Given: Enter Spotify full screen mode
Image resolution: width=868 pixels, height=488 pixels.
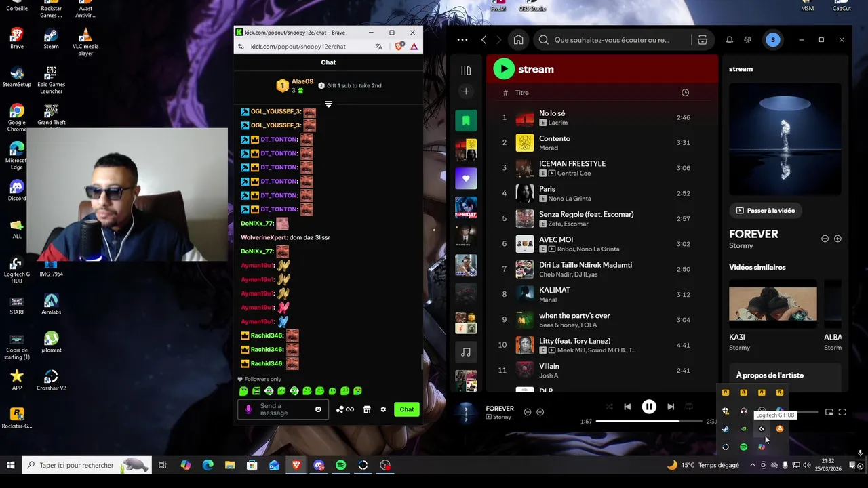Looking at the screenshot, I should point(842,412).
